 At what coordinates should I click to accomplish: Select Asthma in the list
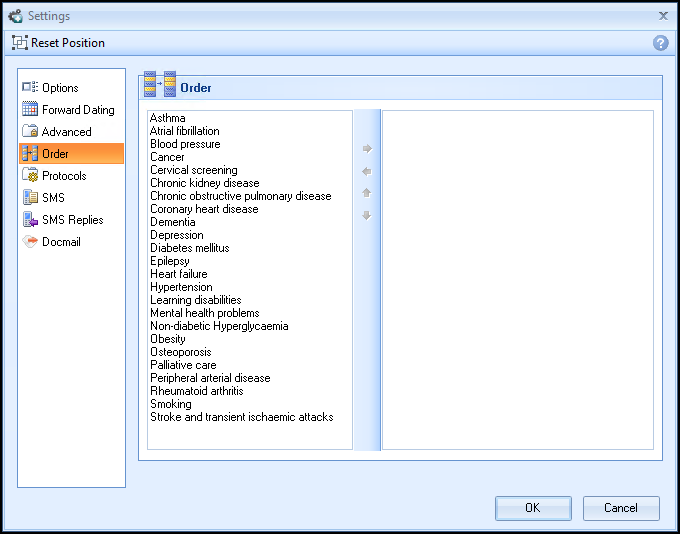(168, 118)
